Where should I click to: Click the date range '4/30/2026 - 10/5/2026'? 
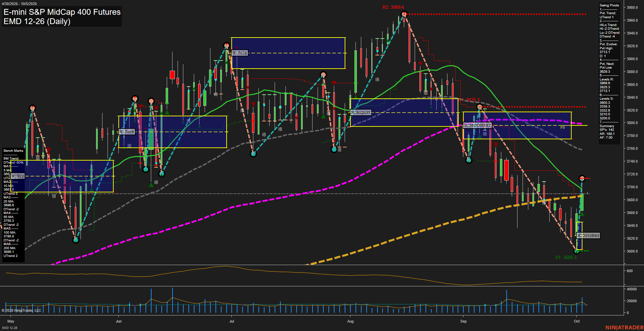coord(19,4)
